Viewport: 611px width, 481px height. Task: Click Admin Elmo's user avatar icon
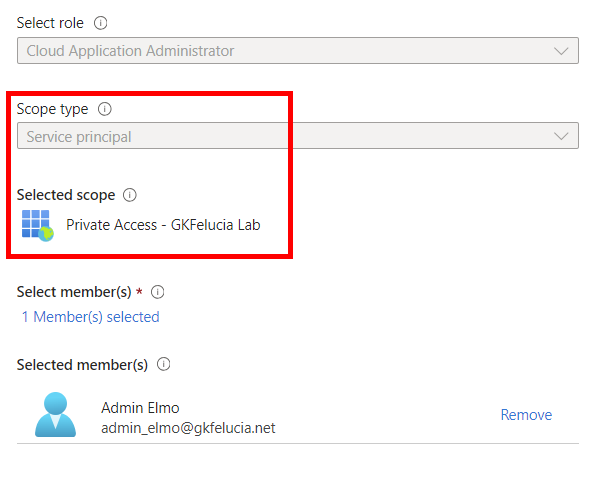point(55,414)
